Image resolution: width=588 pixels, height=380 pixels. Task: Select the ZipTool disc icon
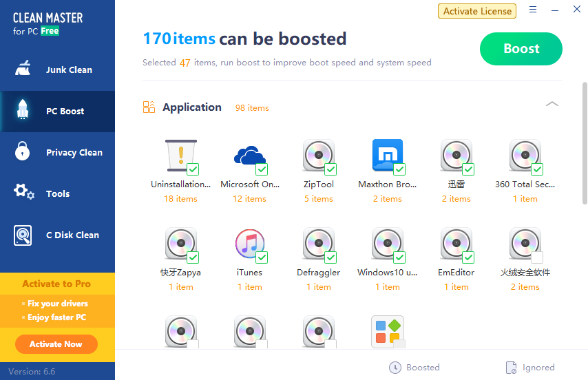[x=319, y=155]
